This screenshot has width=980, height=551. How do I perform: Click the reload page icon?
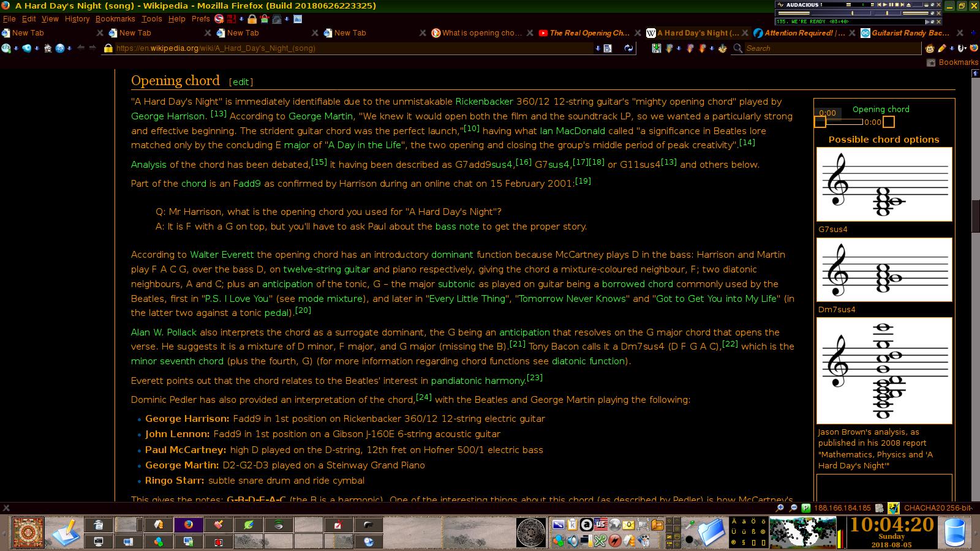pos(628,48)
